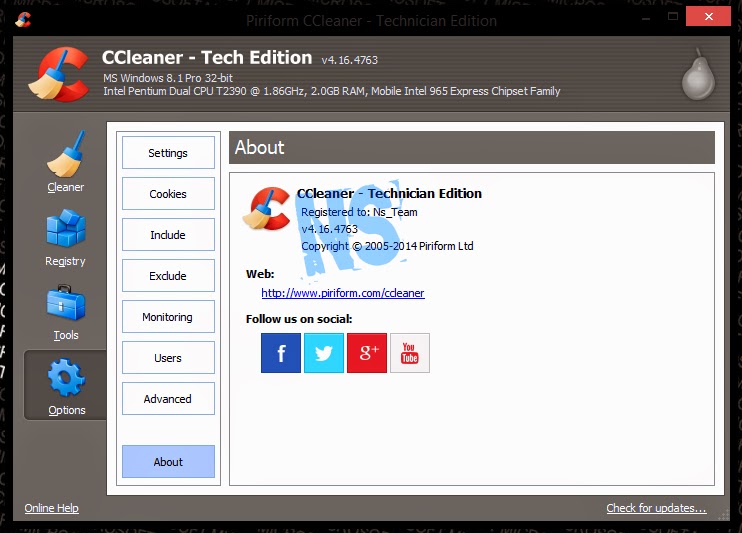The width and height of the screenshot is (742, 533).
Task: Open the Advanced options page
Action: 168,399
